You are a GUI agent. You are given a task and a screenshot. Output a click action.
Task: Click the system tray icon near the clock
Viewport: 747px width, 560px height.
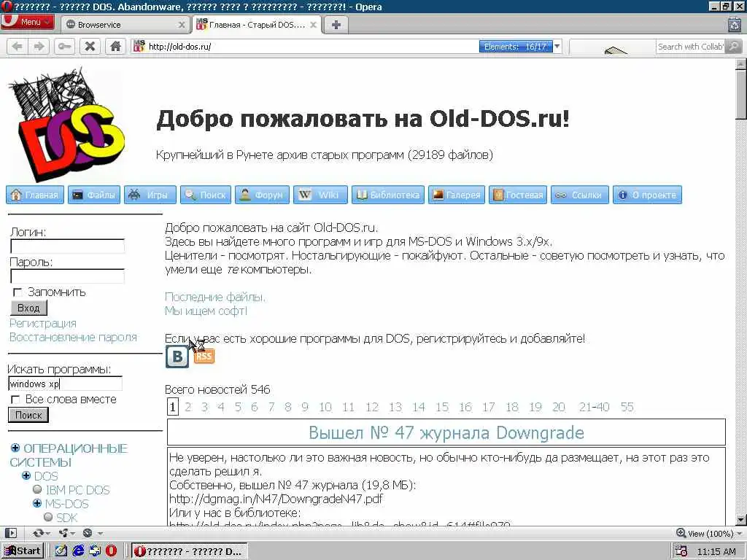[681, 551]
